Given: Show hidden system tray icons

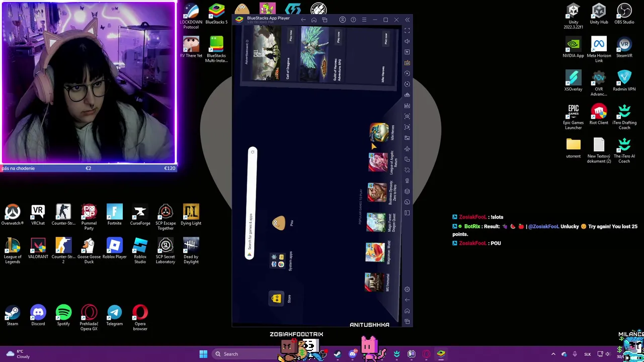Looking at the screenshot, I should (x=553, y=354).
